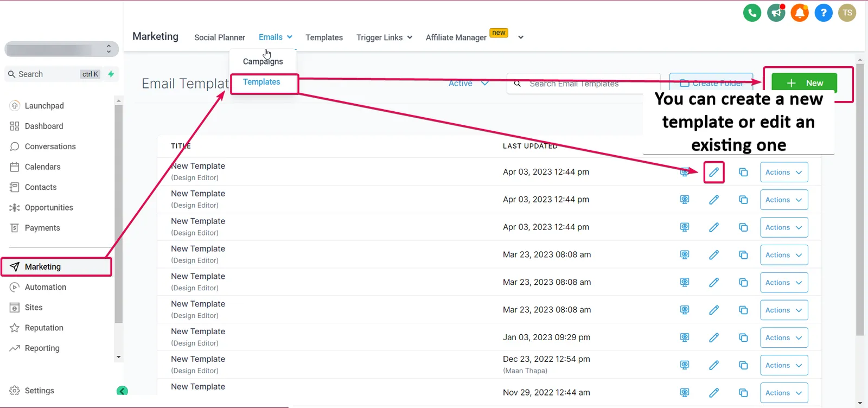Click the green phone call icon
The width and height of the screenshot is (868, 408).
(752, 12)
